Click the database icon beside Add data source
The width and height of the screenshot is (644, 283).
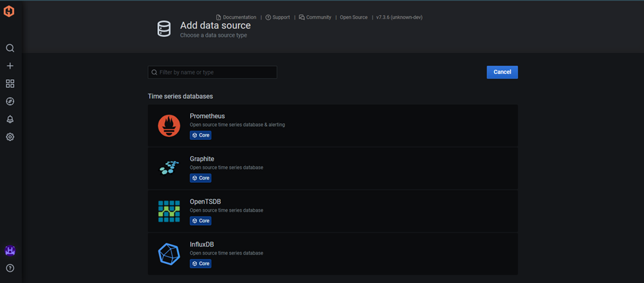coord(163,30)
